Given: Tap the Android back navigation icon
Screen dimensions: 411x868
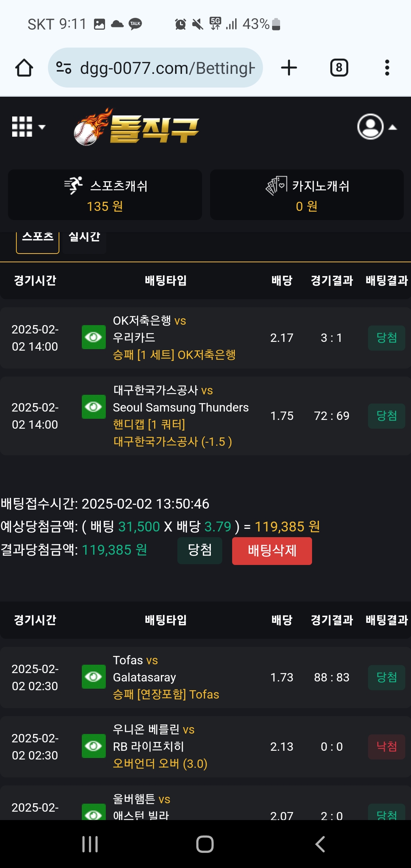Looking at the screenshot, I should tap(320, 844).
